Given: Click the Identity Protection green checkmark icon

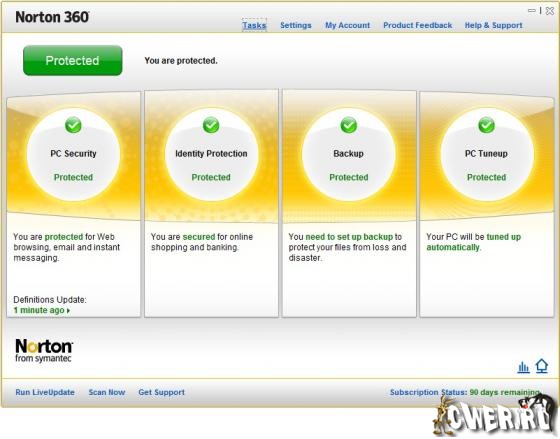Looking at the screenshot, I should coord(211,125).
